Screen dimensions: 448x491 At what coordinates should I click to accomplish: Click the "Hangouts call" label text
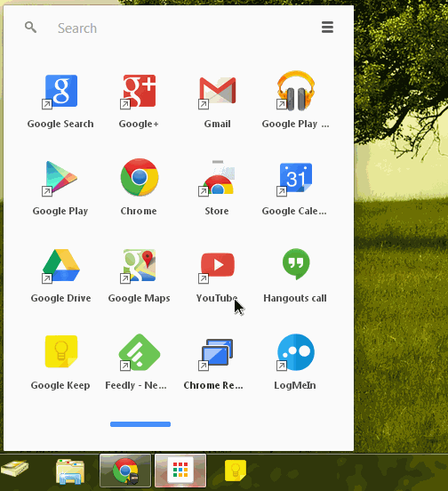tap(295, 298)
